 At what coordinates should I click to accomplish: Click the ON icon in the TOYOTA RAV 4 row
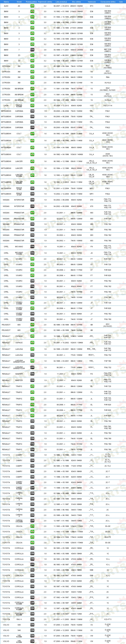[x=32, y=619]
